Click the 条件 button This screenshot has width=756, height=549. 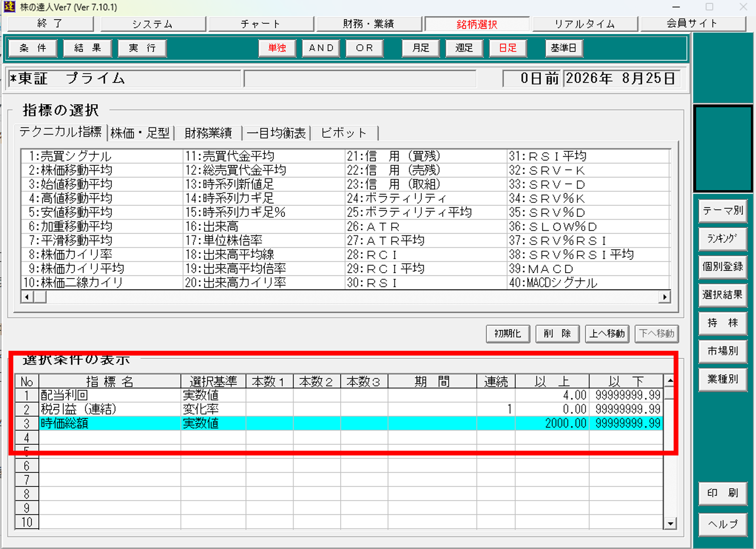tap(33, 48)
